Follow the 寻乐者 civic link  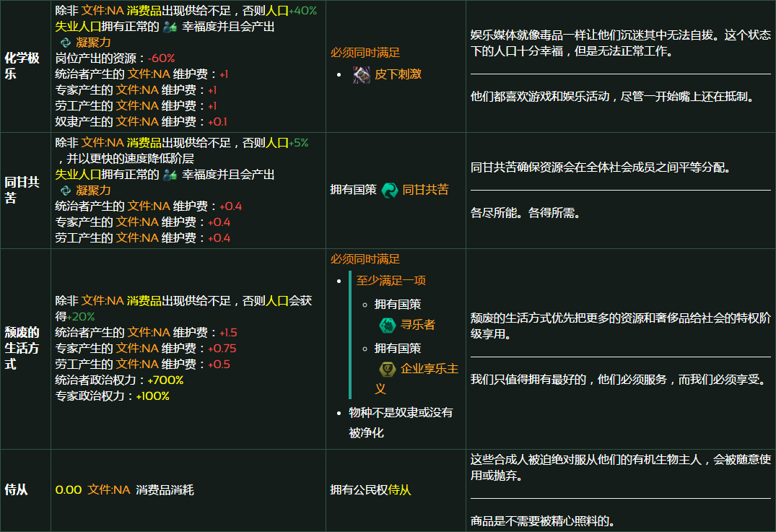[x=418, y=325]
